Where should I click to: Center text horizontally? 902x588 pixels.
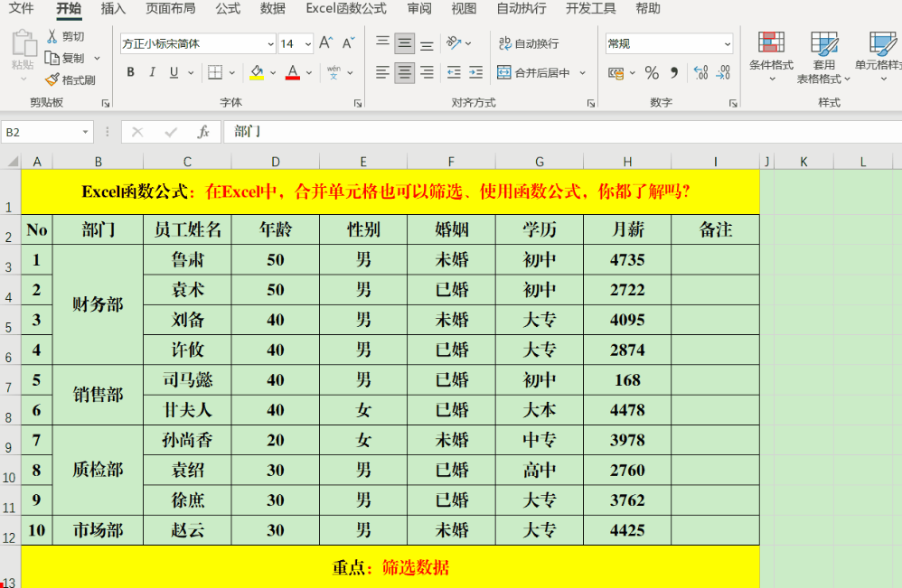[x=404, y=72]
